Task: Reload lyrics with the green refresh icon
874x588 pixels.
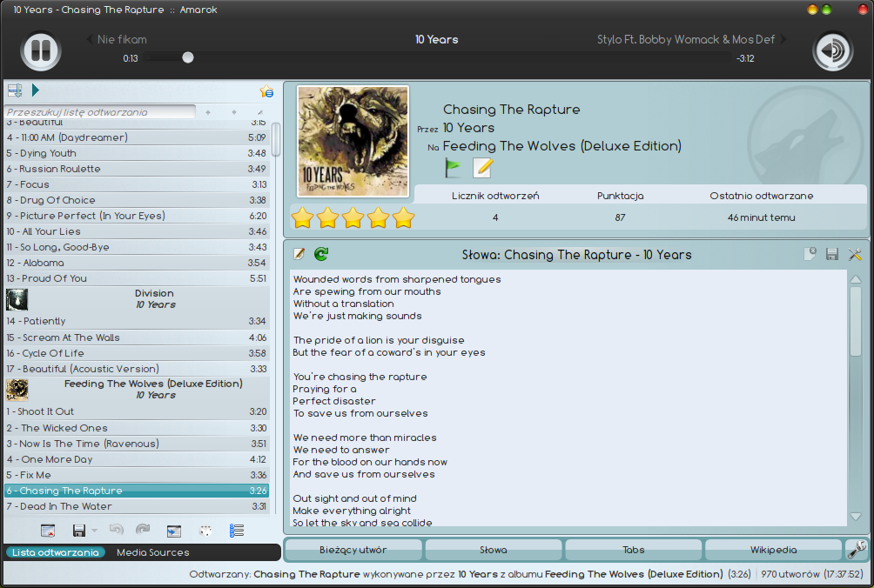Action: 321,254
